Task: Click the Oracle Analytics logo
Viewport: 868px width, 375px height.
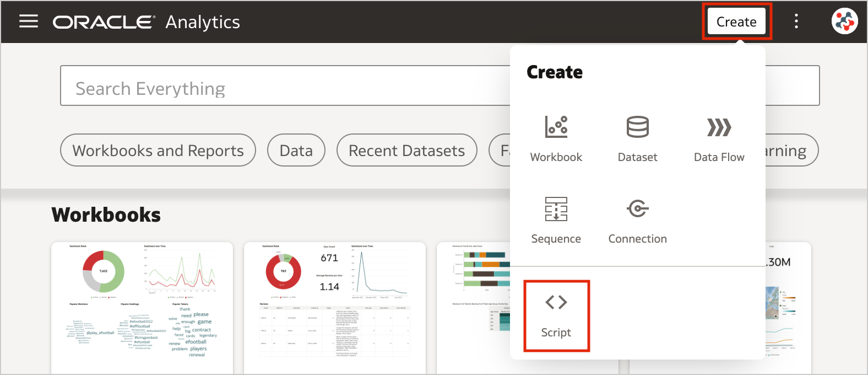Action: (147, 22)
